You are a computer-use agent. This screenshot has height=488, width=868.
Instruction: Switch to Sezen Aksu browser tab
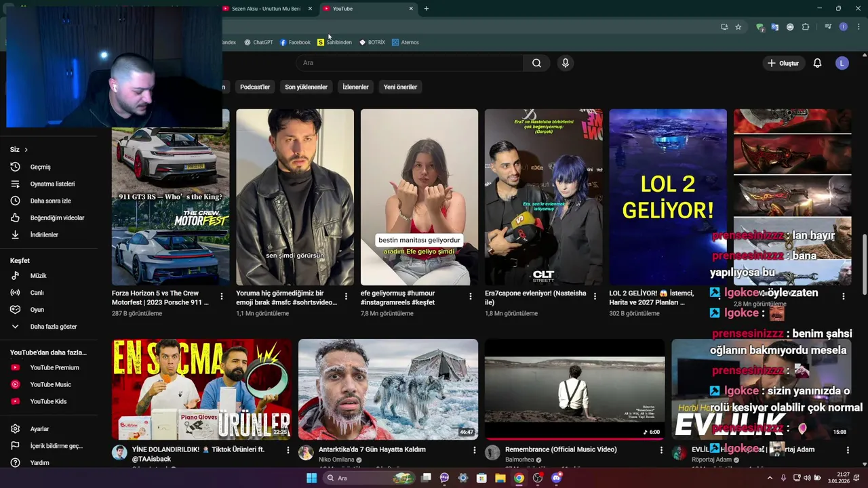[264, 9]
